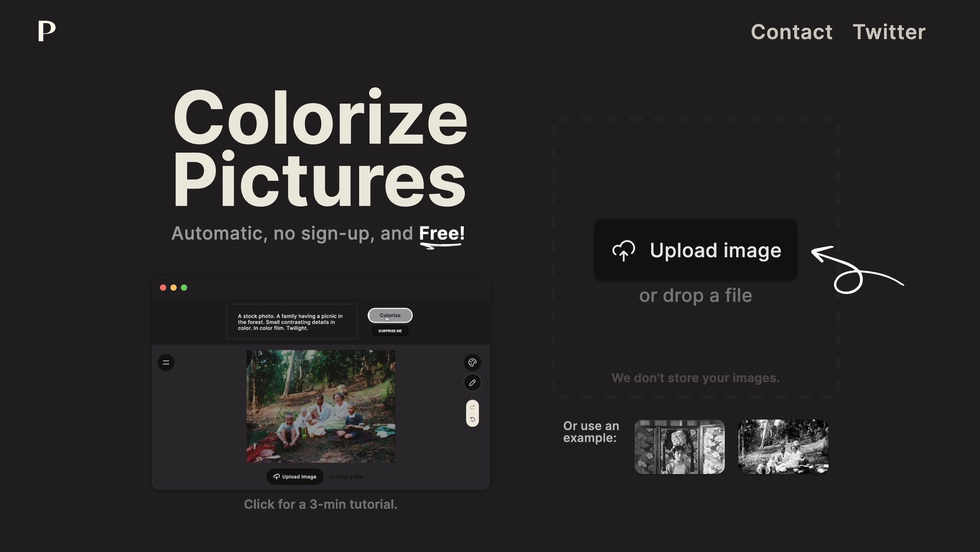Screen dimensions: 980x552
Task: Click the upload icon in bottom bar
Action: tap(276, 476)
